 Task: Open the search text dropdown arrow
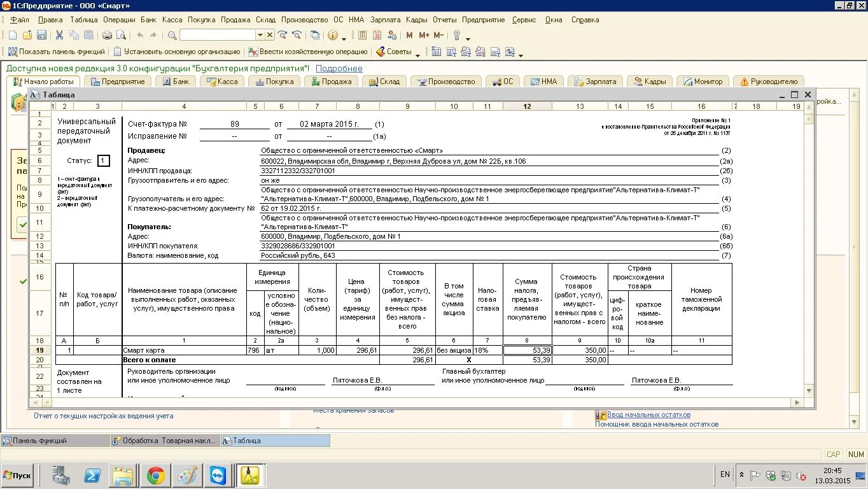(260, 35)
